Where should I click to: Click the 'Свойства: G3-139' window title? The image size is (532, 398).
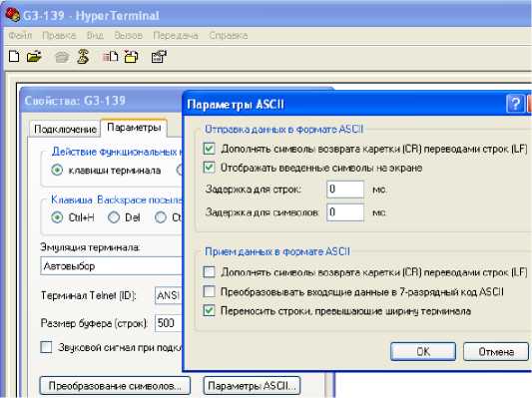point(75,101)
